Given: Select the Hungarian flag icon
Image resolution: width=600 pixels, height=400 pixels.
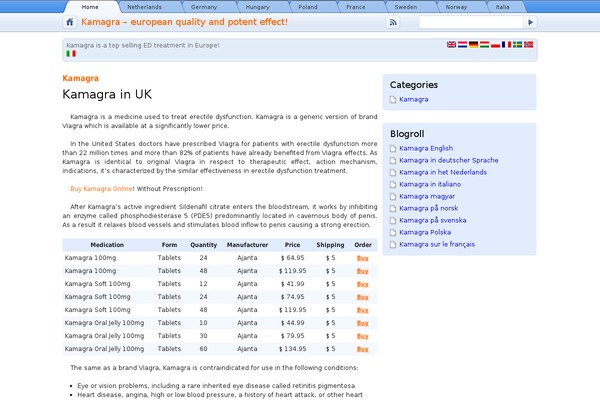Looking at the screenshot, I should (484, 44).
